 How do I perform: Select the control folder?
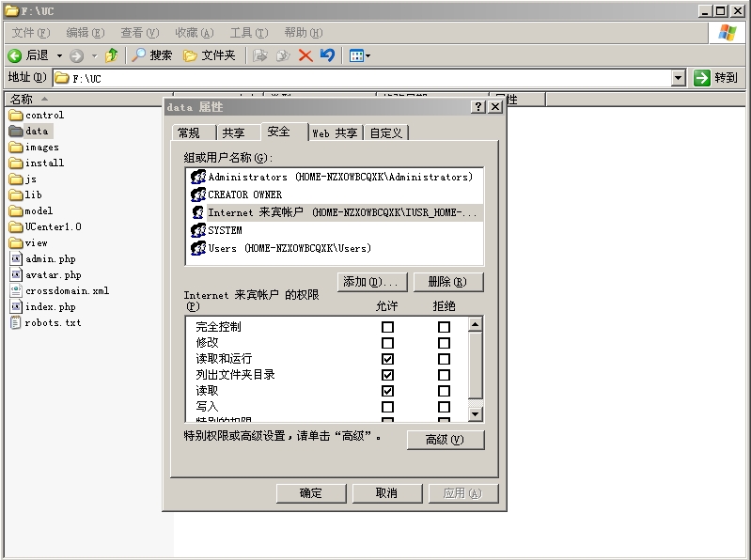pyautogui.click(x=37, y=115)
